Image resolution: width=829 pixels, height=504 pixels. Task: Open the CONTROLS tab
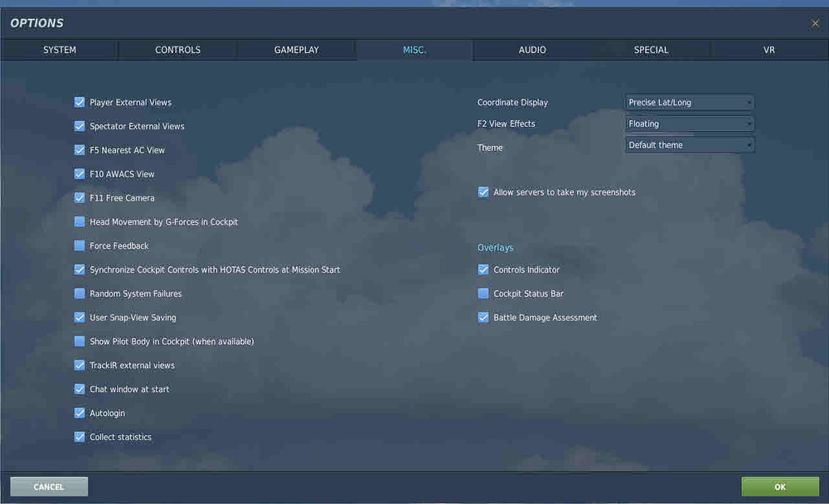click(x=177, y=50)
